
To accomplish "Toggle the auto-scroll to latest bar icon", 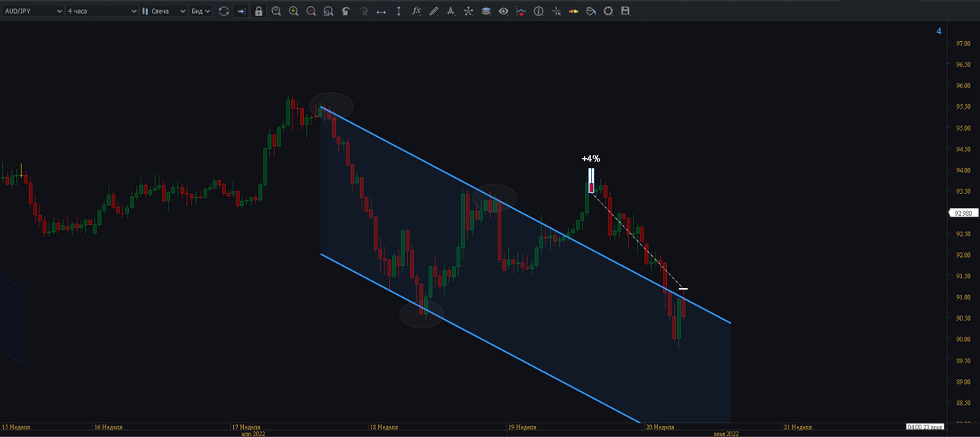I will (242, 11).
